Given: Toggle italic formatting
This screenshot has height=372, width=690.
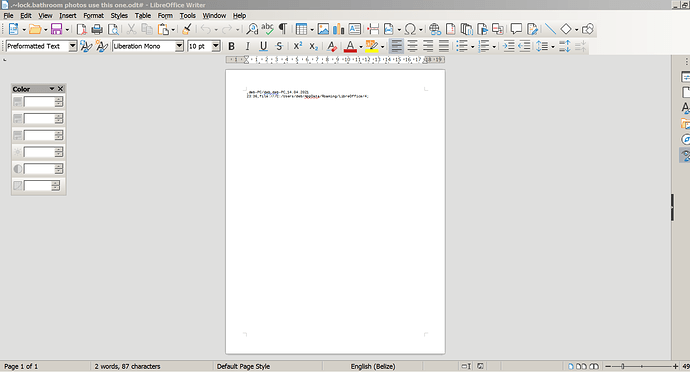Looking at the screenshot, I should click(247, 46).
